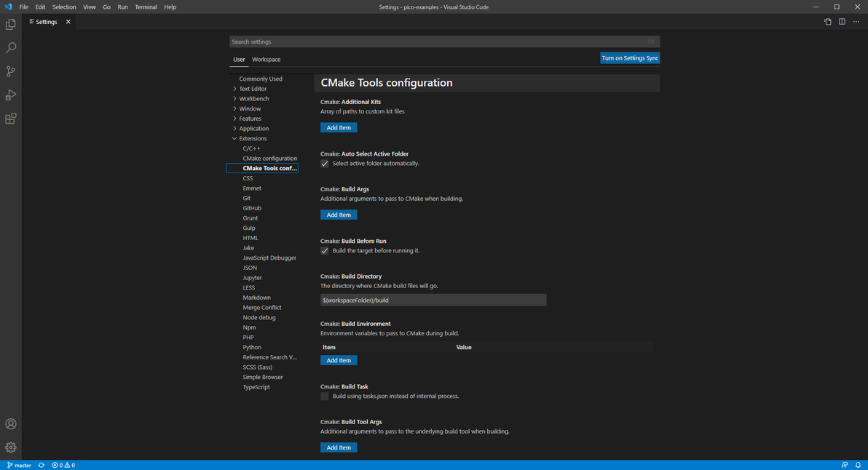The image size is (868, 470).
Task: Close the Settings tab
Action: pos(68,22)
